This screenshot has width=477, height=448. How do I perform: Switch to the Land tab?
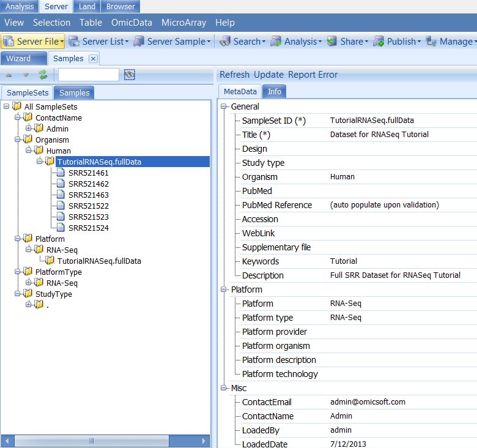pyautogui.click(x=87, y=6)
